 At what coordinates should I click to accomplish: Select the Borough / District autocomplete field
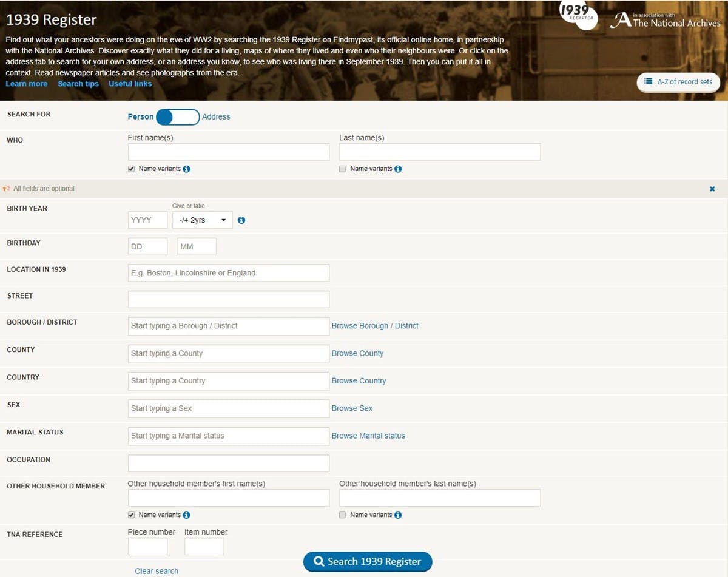click(x=229, y=326)
